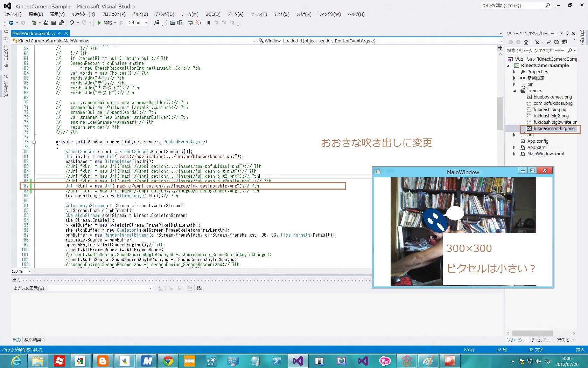Click the Navigate Backward arrow icon
This screenshot has height=368, width=588.
11,23
